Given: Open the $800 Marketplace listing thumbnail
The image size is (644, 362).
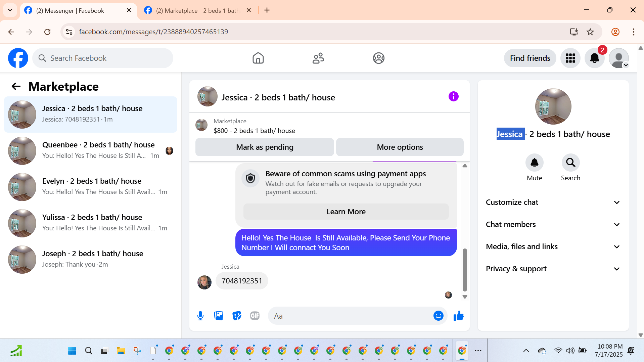Looking at the screenshot, I should click(201, 125).
